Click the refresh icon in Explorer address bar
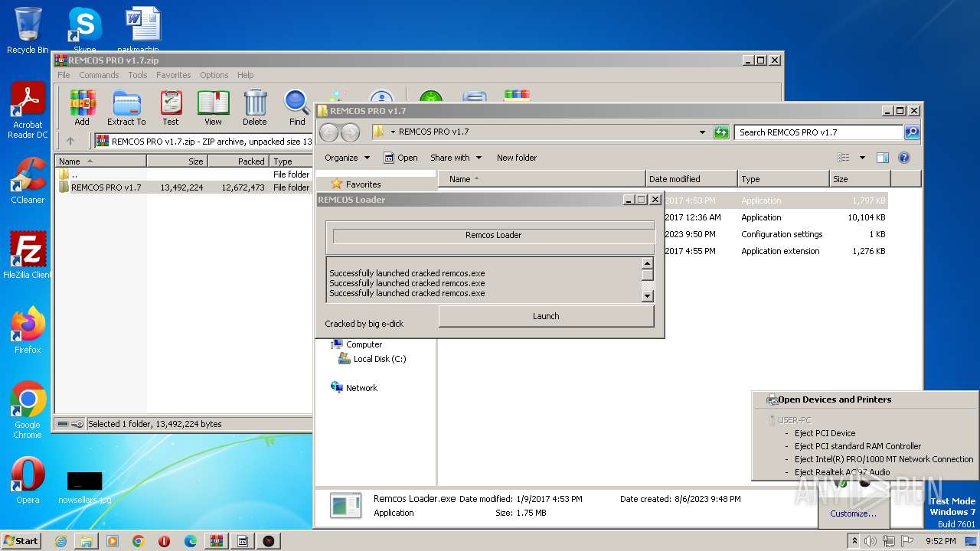This screenshot has height=551, width=980. pos(721,132)
